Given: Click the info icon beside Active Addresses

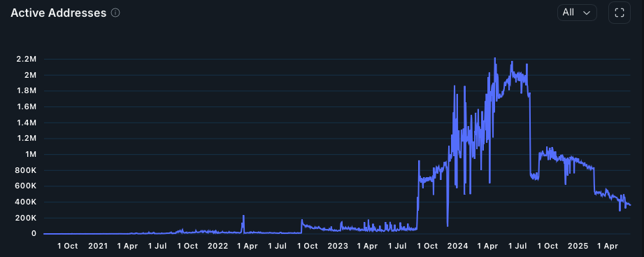Looking at the screenshot, I should click(x=115, y=13).
